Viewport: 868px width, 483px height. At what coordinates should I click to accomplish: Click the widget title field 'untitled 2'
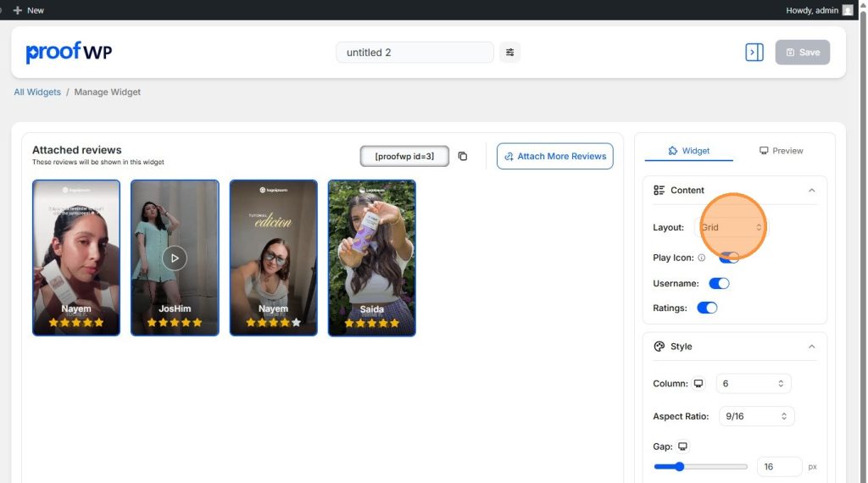(415, 52)
